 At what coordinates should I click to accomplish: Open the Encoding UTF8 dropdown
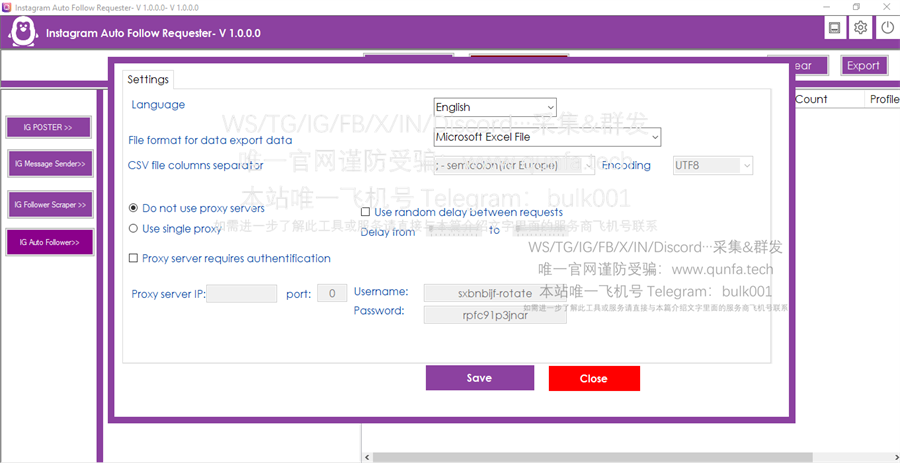point(712,166)
